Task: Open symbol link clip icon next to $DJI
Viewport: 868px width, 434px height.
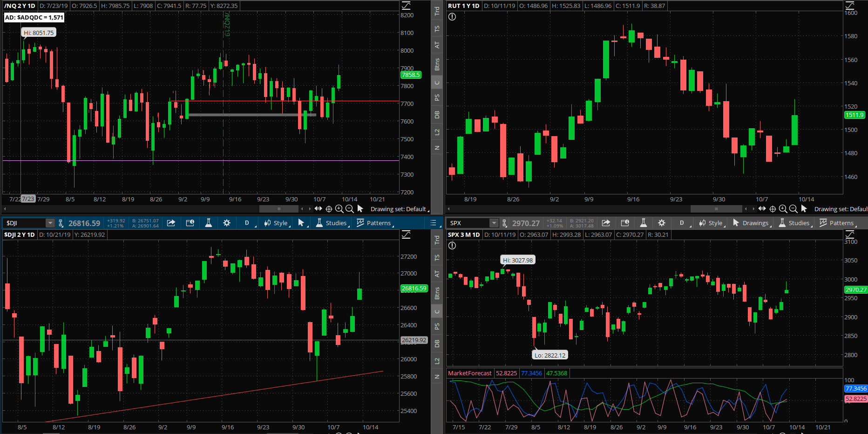Action: tap(61, 223)
